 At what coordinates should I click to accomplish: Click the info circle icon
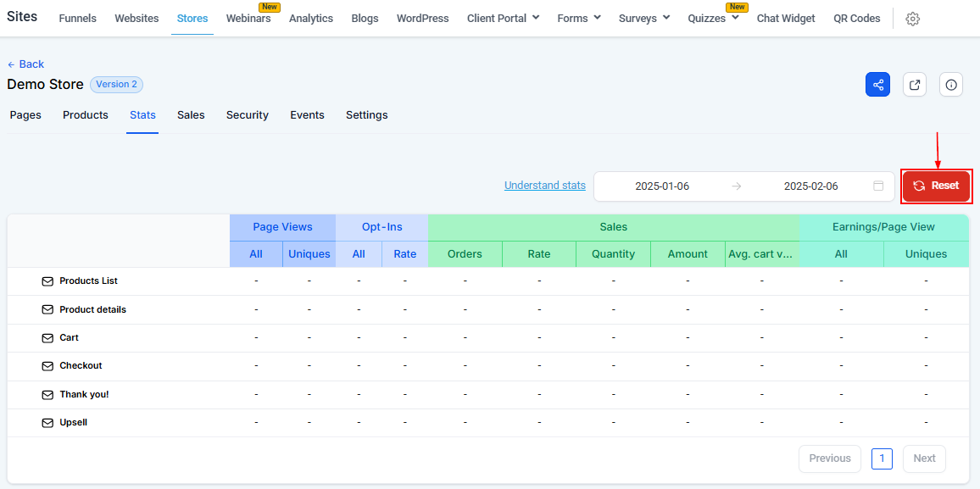click(x=951, y=84)
